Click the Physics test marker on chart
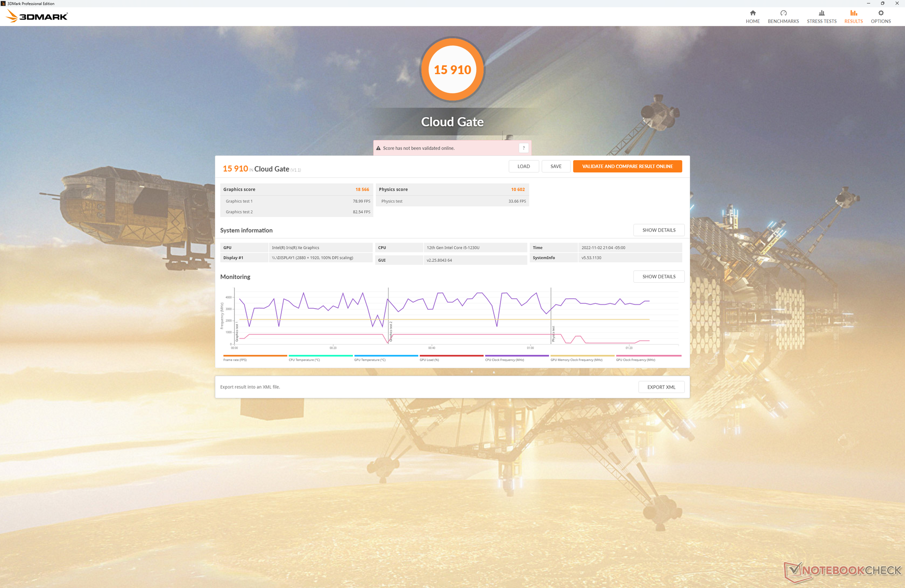The width and height of the screenshot is (905, 588). pos(553,333)
